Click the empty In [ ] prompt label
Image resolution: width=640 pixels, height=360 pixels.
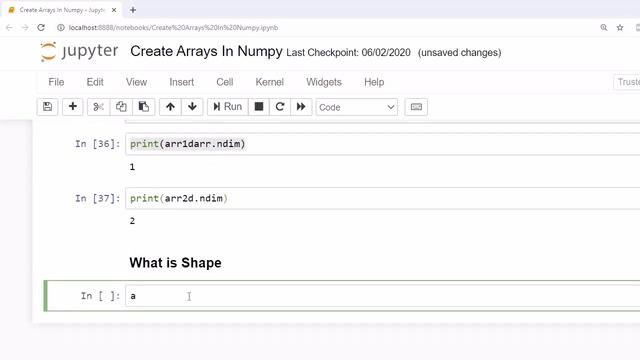click(x=100, y=296)
